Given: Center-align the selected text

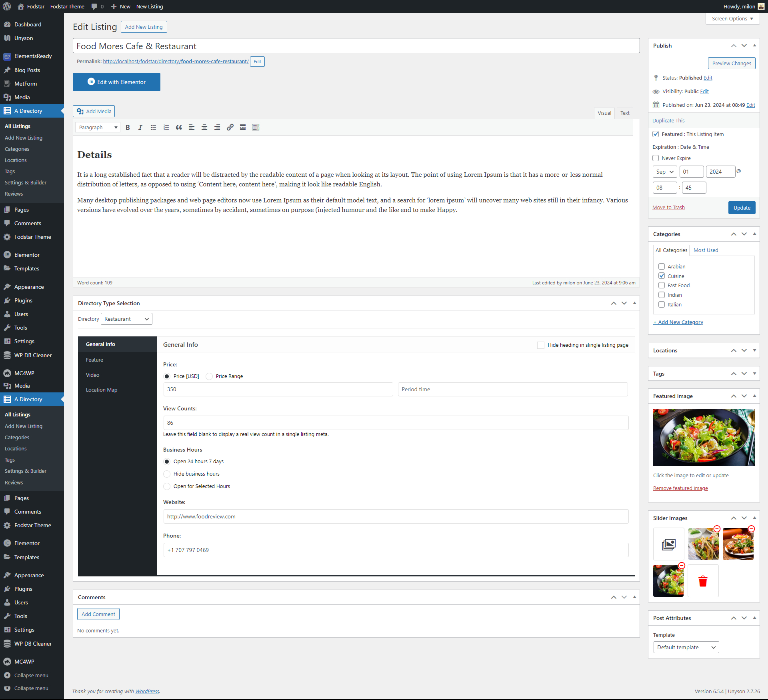Looking at the screenshot, I should pyautogui.click(x=204, y=127).
